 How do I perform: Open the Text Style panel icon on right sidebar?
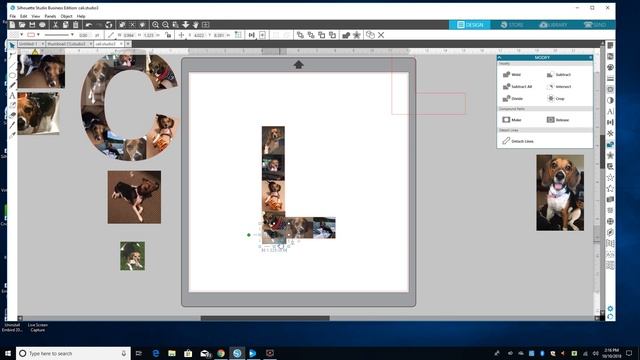click(610, 111)
